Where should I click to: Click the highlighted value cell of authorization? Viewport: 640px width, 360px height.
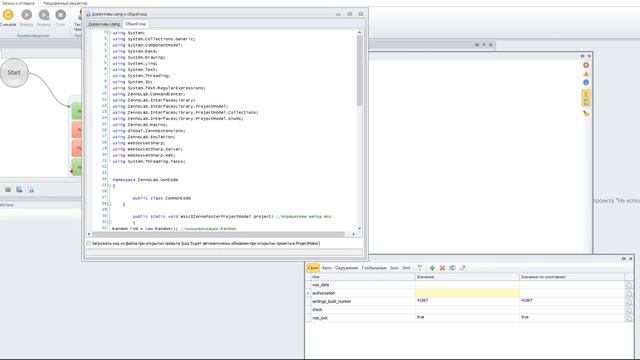(467, 293)
